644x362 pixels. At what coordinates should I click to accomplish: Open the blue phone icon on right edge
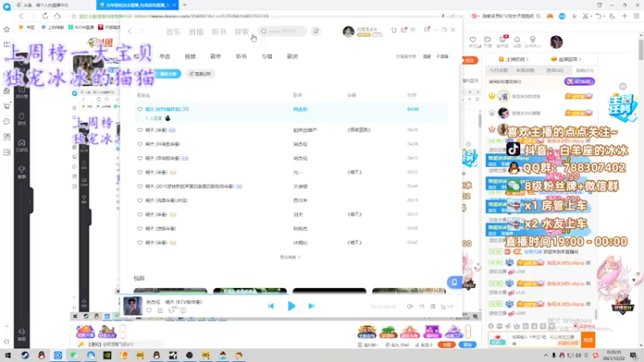[x=454, y=282]
